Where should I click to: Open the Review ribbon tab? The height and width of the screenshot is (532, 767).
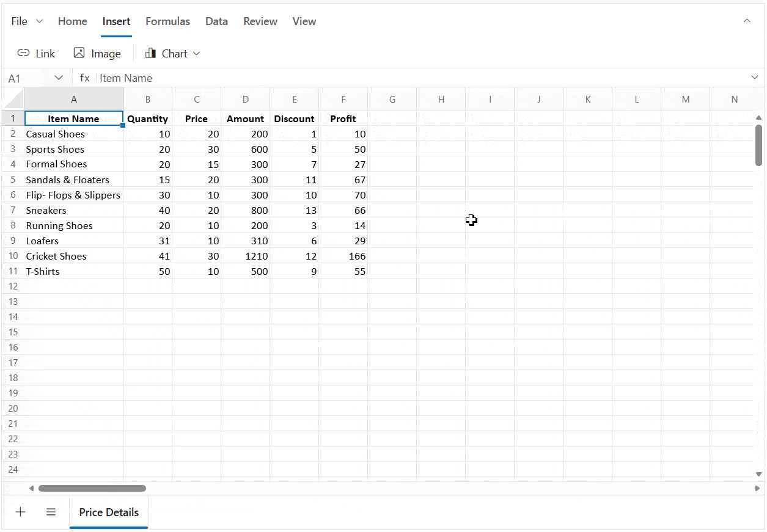coord(260,21)
